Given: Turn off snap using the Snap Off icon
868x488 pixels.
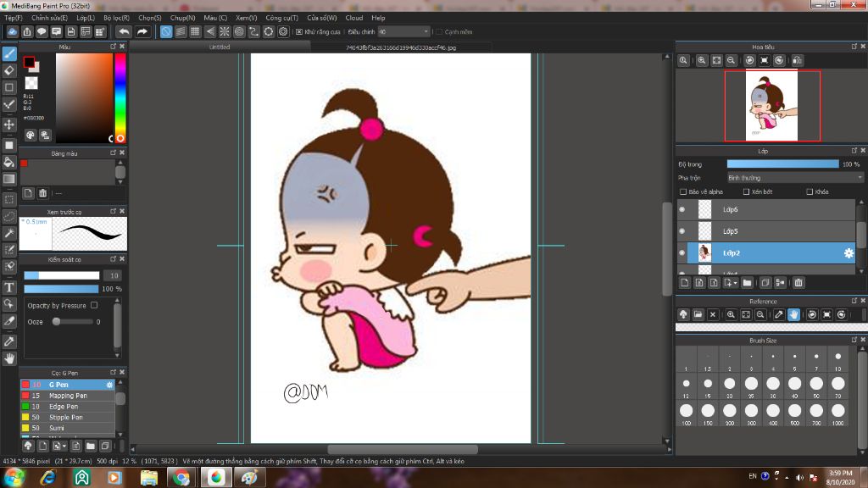Looking at the screenshot, I should coord(166,31).
